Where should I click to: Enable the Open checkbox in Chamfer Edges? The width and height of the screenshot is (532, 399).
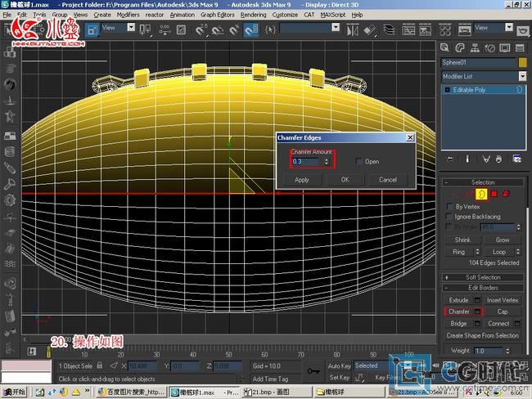point(359,161)
